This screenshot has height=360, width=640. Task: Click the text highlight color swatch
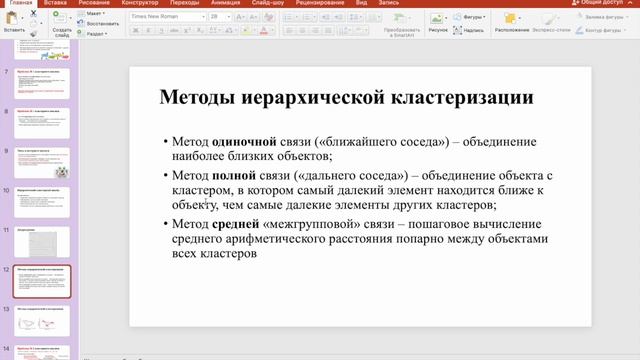point(246,30)
